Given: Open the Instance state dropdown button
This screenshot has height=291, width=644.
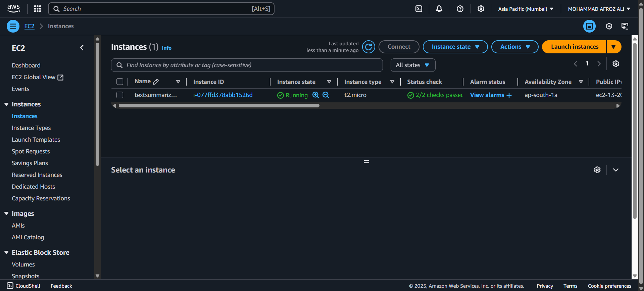Looking at the screenshot, I should coord(455,47).
